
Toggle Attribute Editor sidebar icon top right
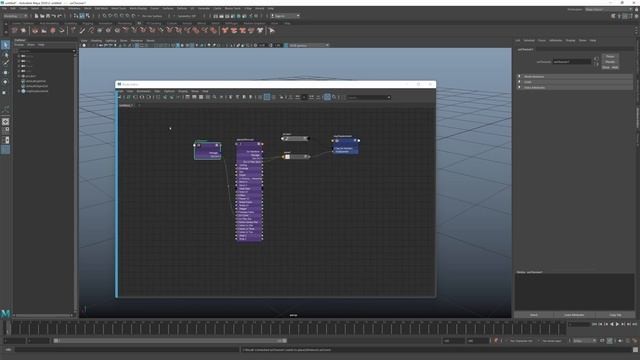[625, 16]
